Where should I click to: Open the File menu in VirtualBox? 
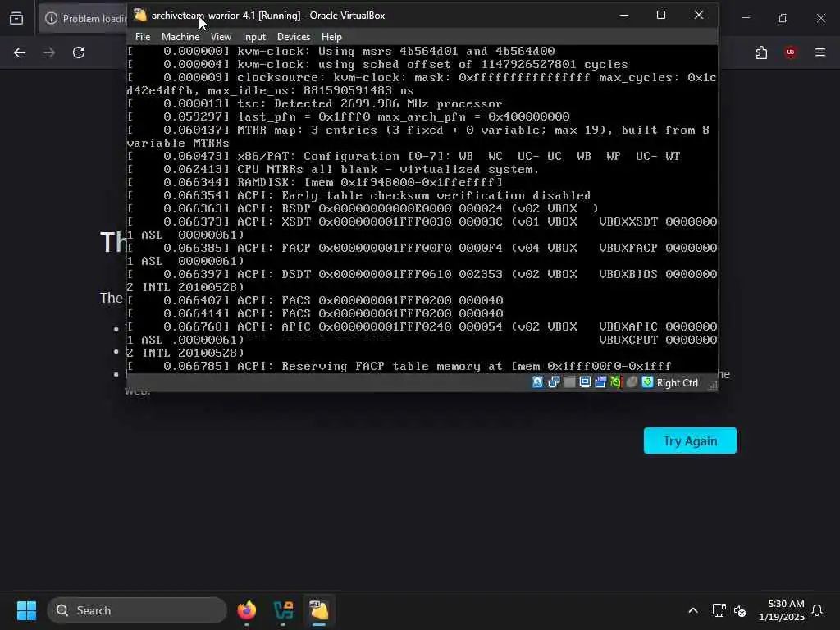coord(143,37)
